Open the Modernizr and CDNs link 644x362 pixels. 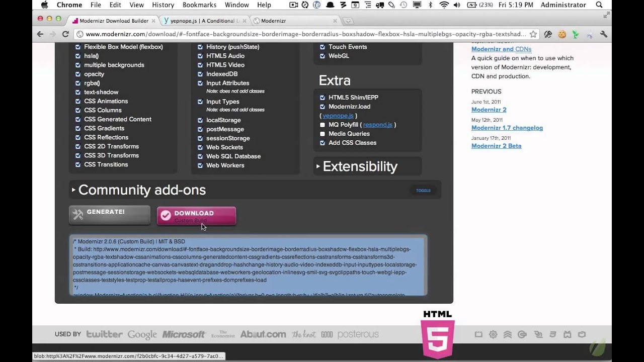[501, 49]
